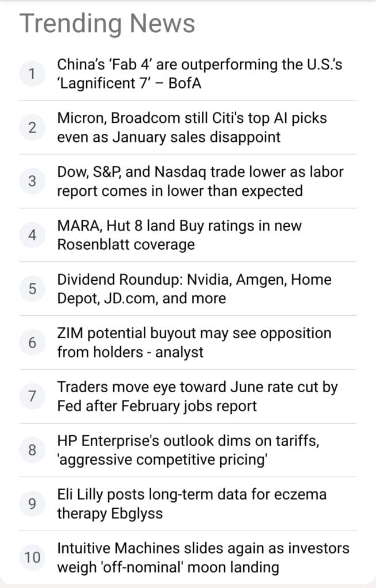This screenshot has height=588, width=376.
Task: View HP Enterprise's outlook tariffs story
Action: point(189,450)
